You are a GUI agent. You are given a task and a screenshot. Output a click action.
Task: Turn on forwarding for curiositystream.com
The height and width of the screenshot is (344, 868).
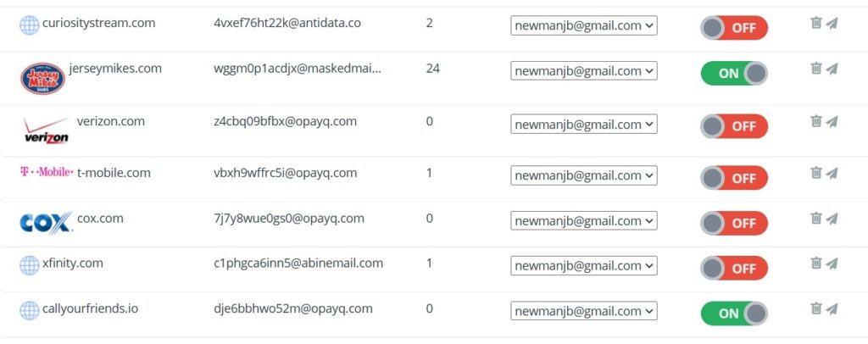point(733,28)
